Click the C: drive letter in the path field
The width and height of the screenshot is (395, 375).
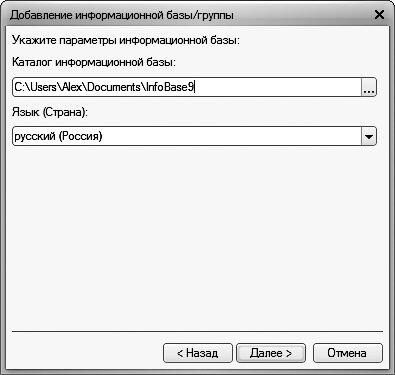(18, 87)
